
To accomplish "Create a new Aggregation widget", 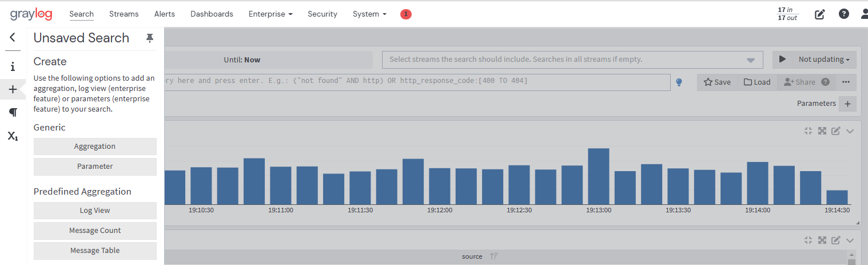I will tap(95, 147).
